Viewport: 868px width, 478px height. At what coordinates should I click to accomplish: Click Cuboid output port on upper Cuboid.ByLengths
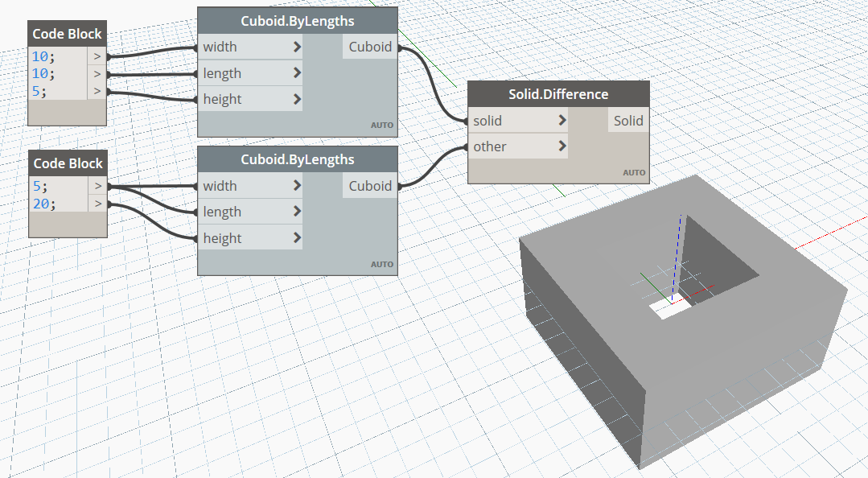tap(370, 47)
